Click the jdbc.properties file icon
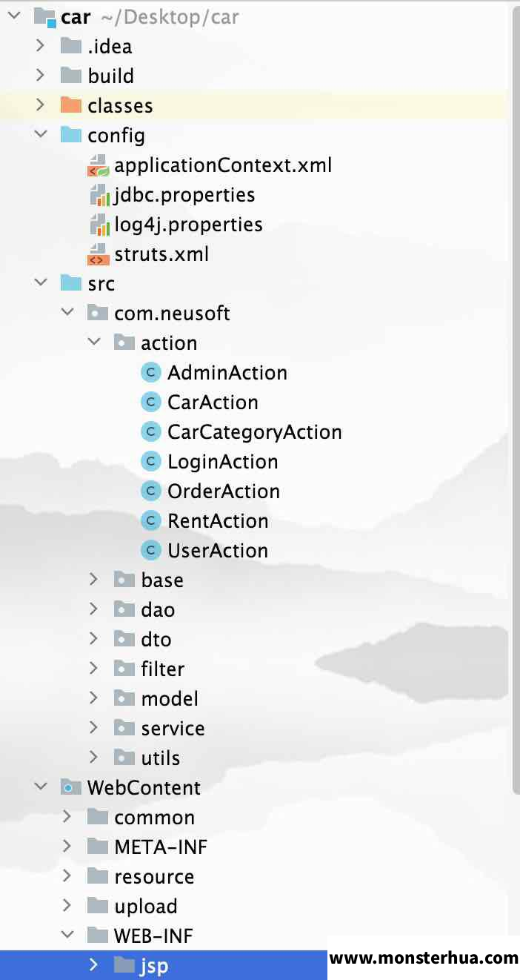The width and height of the screenshot is (520, 980). tap(99, 195)
